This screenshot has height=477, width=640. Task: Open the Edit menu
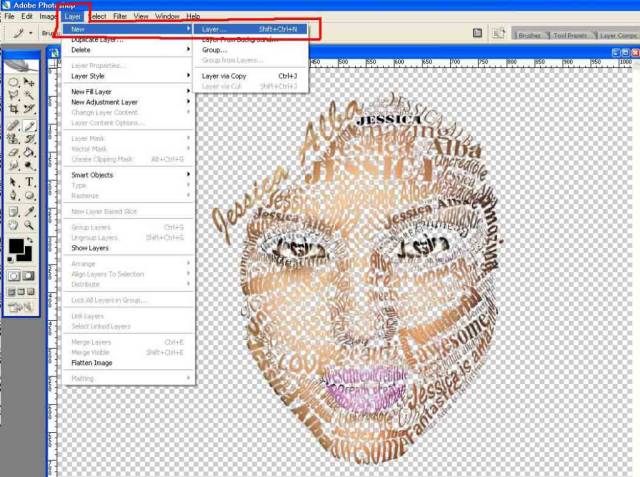click(27, 16)
